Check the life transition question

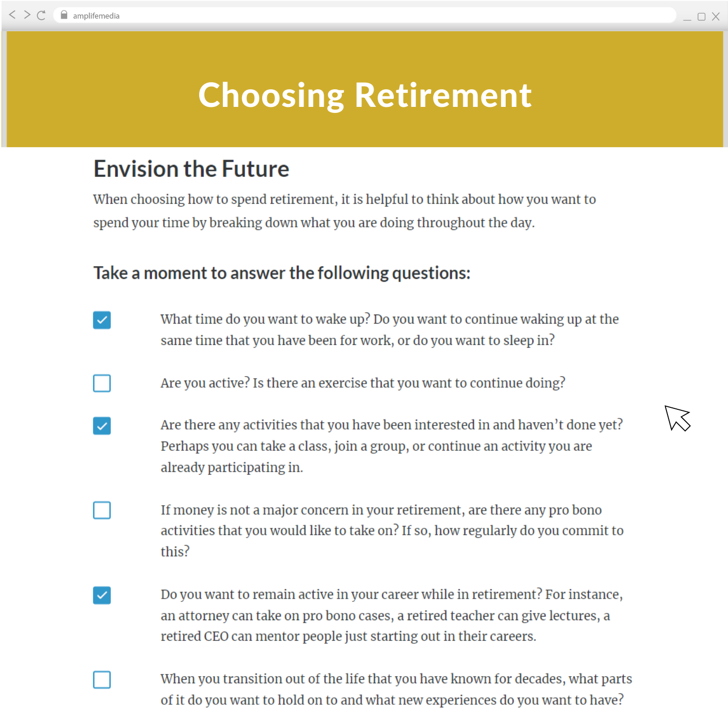tap(101, 680)
